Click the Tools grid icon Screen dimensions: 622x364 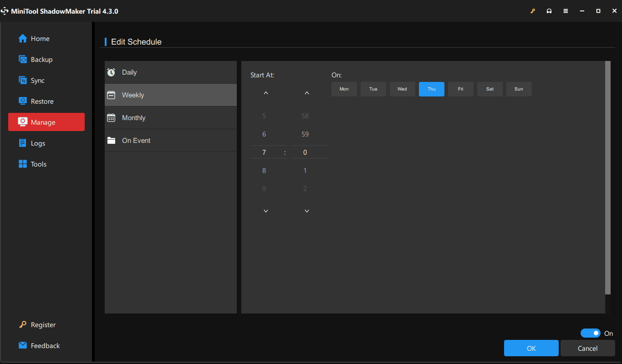pos(23,164)
